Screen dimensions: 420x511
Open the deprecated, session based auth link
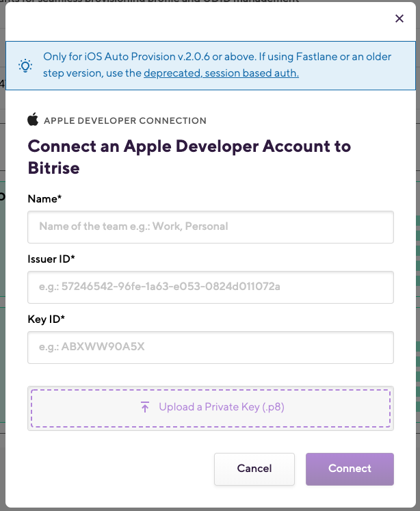[221, 73]
